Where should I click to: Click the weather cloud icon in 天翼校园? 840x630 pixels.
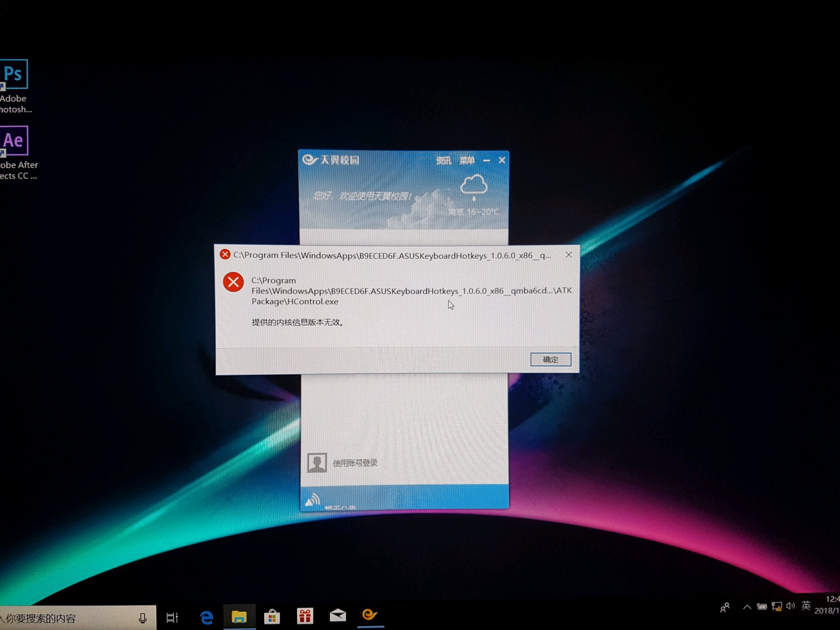[x=474, y=187]
